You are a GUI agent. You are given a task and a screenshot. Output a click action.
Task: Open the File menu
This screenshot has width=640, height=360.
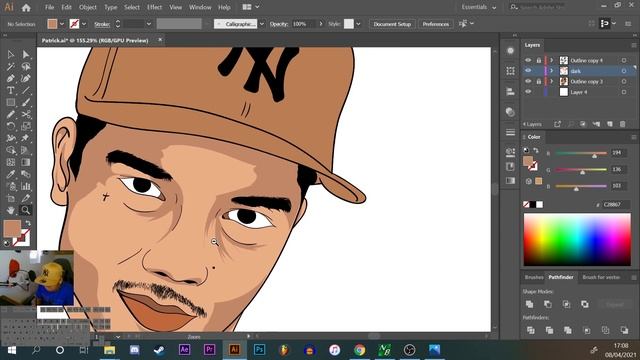click(x=49, y=7)
